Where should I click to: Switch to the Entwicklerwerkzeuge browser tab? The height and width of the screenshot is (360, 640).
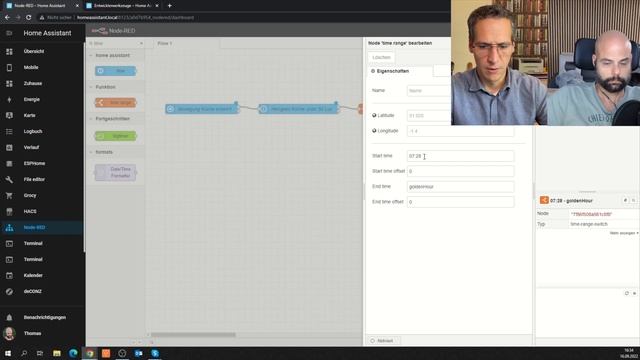click(122, 6)
